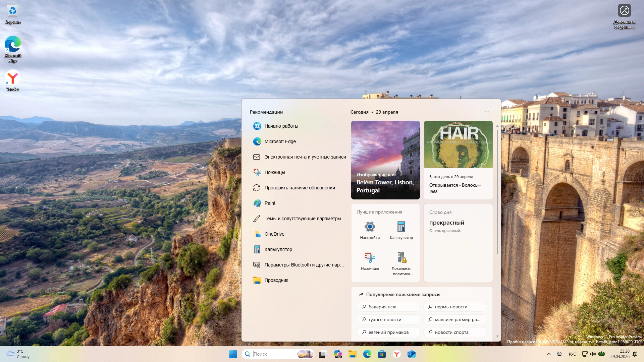Expand hidden tray icons chevron
The image size is (644, 362).
click(x=549, y=354)
